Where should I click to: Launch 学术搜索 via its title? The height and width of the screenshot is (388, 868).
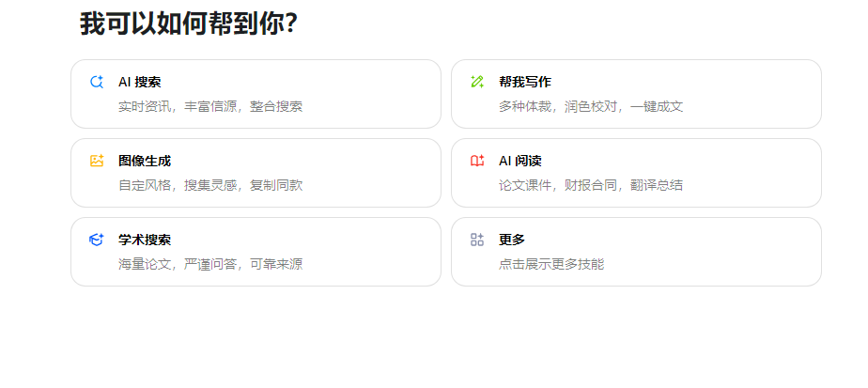145,241
